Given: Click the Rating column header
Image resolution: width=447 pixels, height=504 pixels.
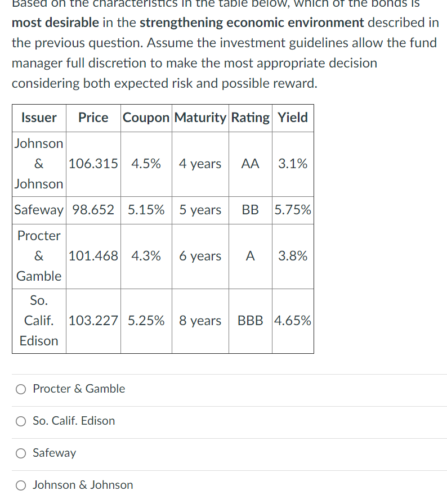Looking at the screenshot, I should click(251, 118).
